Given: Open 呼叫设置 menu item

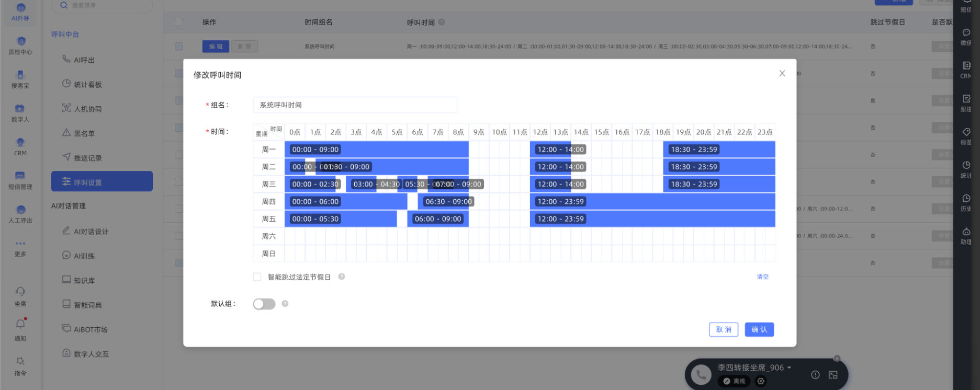Looking at the screenshot, I should (102, 182).
